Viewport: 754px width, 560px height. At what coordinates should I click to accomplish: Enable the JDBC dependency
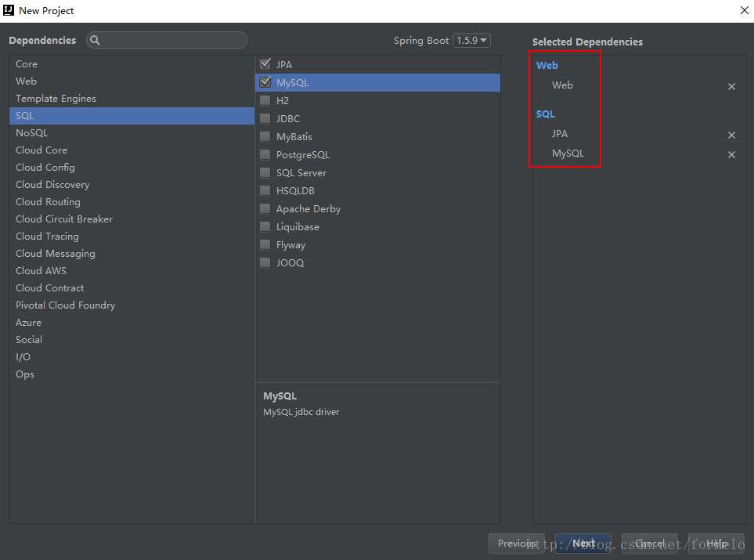[x=265, y=118]
